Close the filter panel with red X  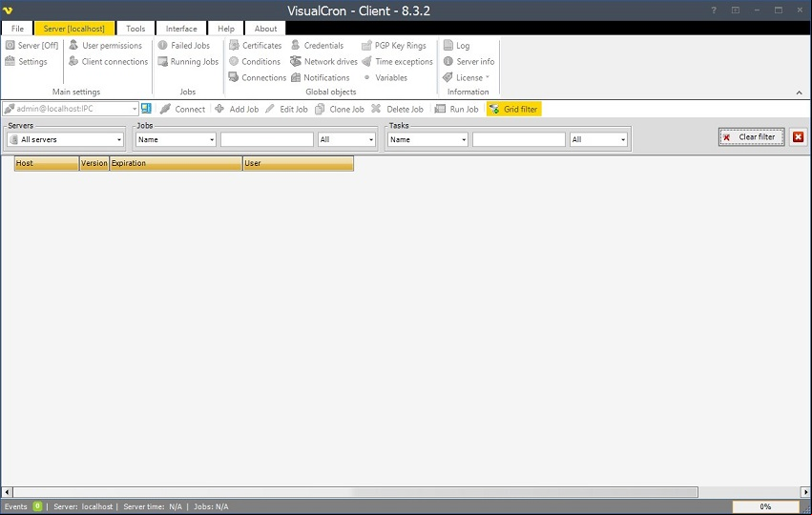point(798,137)
